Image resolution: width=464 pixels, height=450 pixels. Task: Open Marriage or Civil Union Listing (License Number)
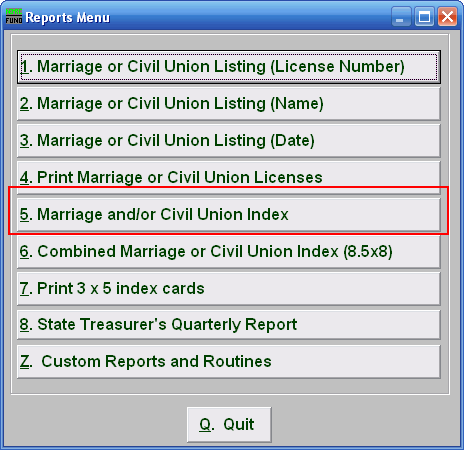[x=229, y=67]
